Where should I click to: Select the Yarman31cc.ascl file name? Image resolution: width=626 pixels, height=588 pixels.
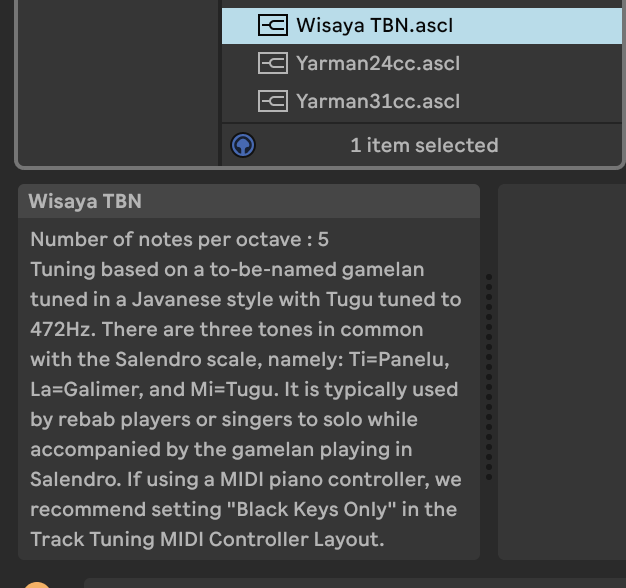click(x=378, y=101)
